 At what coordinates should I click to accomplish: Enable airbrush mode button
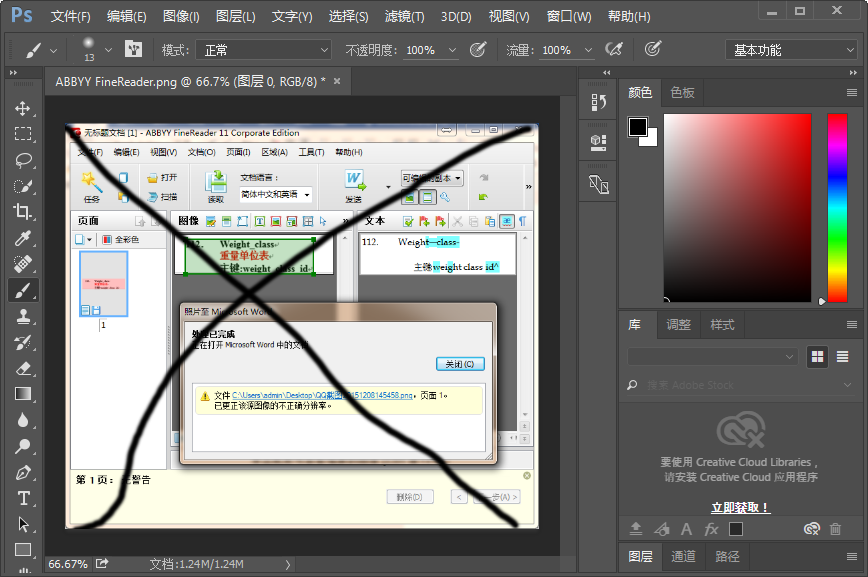(613, 50)
